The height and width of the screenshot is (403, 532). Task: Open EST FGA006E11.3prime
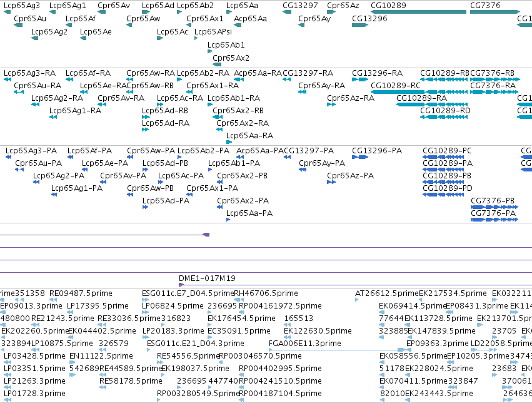[x=305, y=344]
